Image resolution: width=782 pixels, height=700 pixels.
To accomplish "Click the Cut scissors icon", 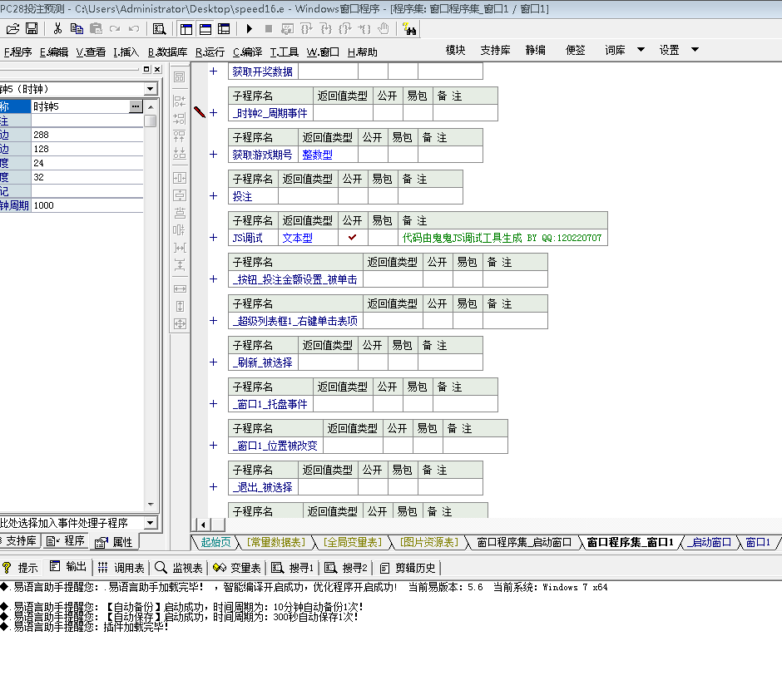I will point(57,28).
